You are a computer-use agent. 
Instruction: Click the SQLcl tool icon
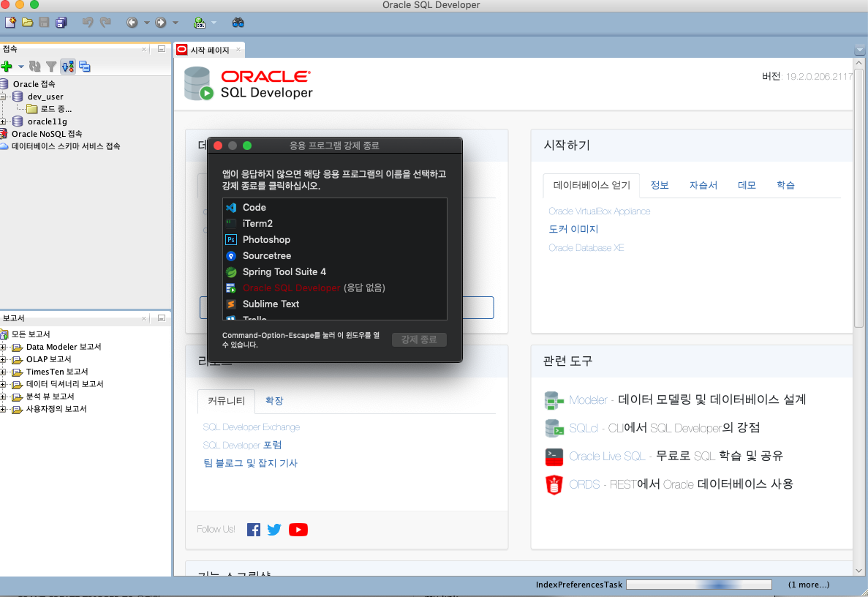tap(554, 428)
